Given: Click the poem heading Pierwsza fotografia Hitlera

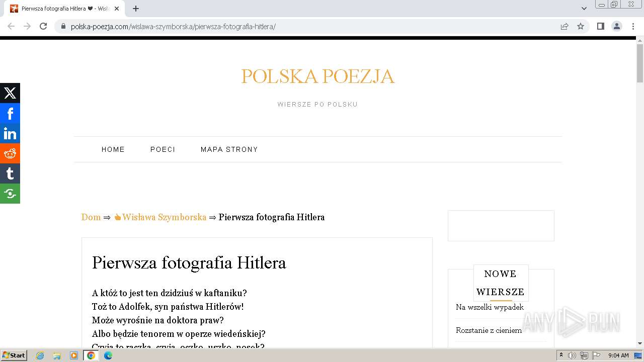Looking at the screenshot, I should [189, 263].
